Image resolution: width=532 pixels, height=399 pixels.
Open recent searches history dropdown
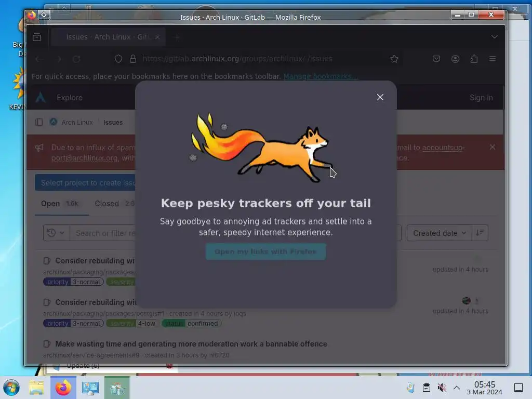tap(56, 233)
